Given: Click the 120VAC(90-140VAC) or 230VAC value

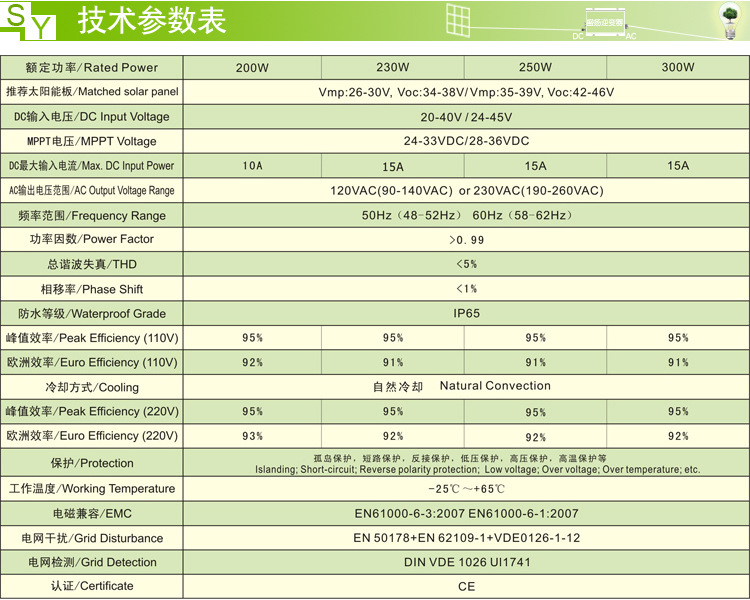Looking at the screenshot, I should 466,191.
